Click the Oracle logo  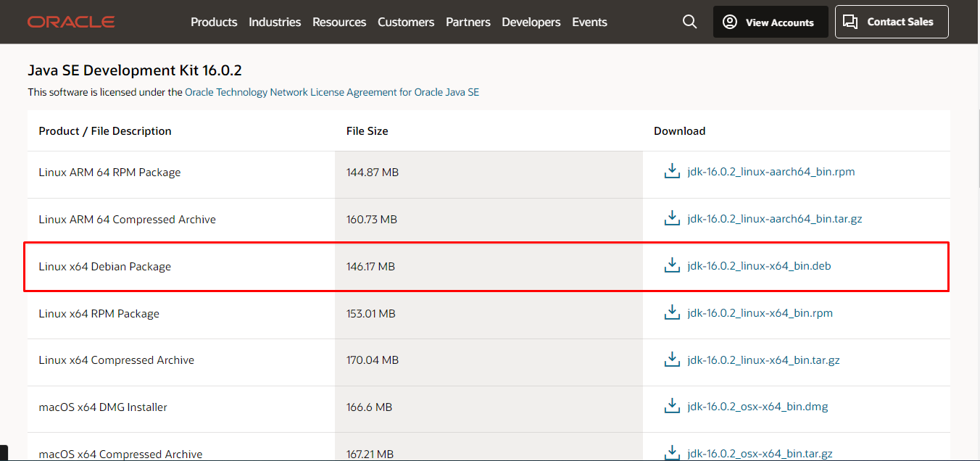pyautogui.click(x=71, y=22)
